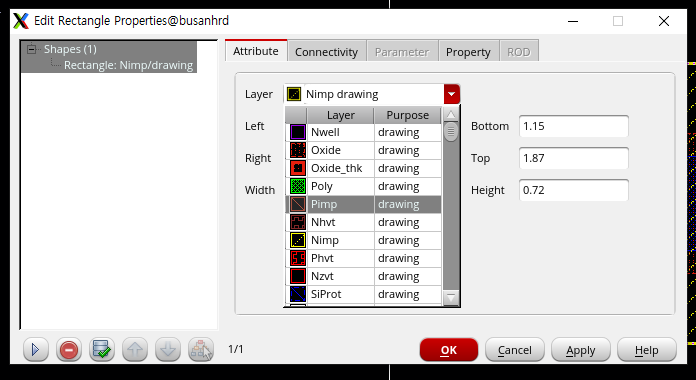Click the play arrow button at bottom left

click(36, 350)
